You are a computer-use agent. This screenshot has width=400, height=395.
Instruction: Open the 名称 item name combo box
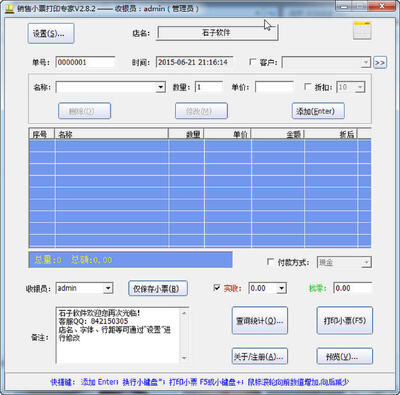coord(160,87)
